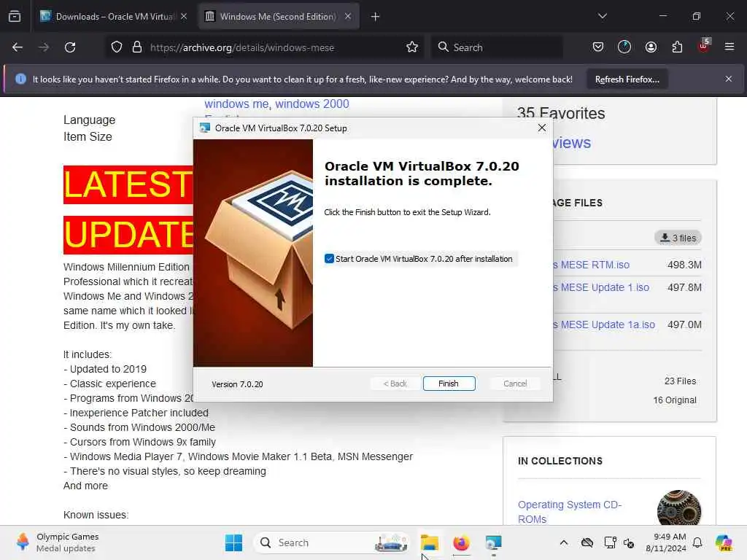Expand the 3 files download badge
The image size is (747, 560).
coord(678,238)
